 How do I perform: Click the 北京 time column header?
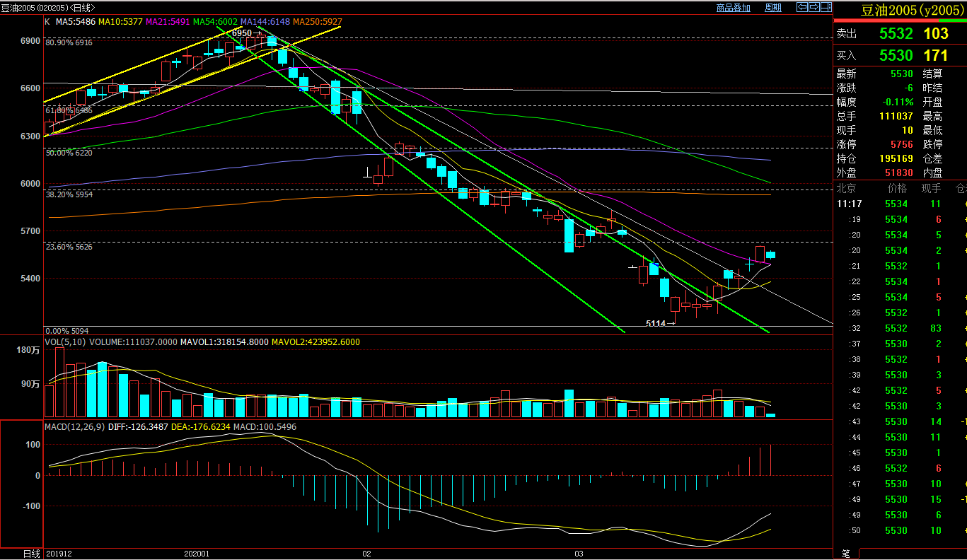(x=847, y=188)
